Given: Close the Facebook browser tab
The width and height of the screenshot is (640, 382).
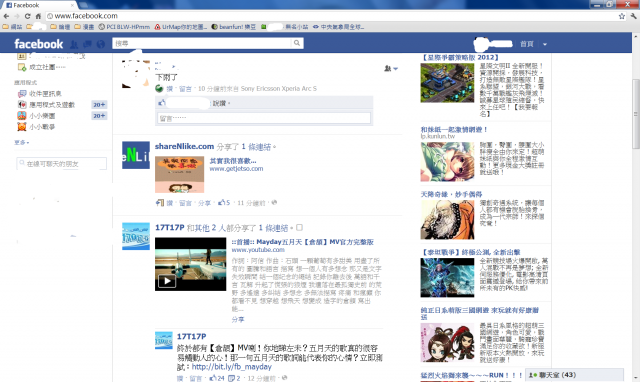Looking at the screenshot, I should 72,5.
